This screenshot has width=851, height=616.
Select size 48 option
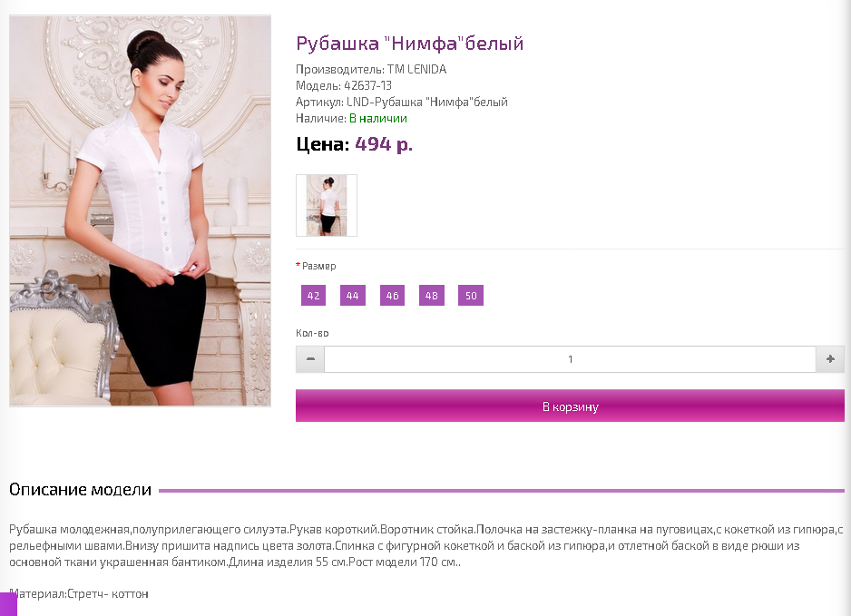click(432, 296)
